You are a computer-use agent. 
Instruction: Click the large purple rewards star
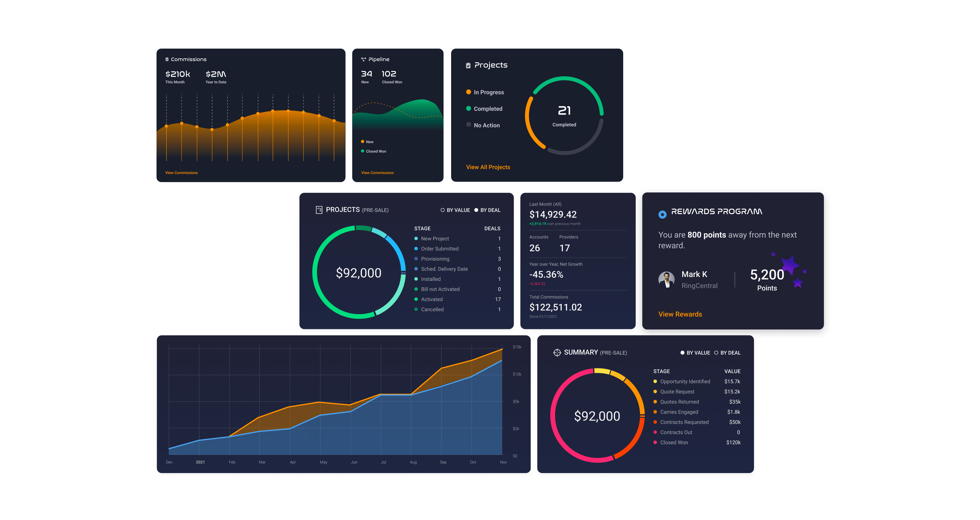(x=790, y=265)
